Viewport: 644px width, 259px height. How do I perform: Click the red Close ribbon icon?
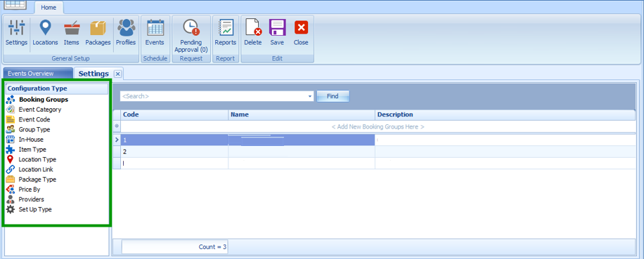point(301,33)
